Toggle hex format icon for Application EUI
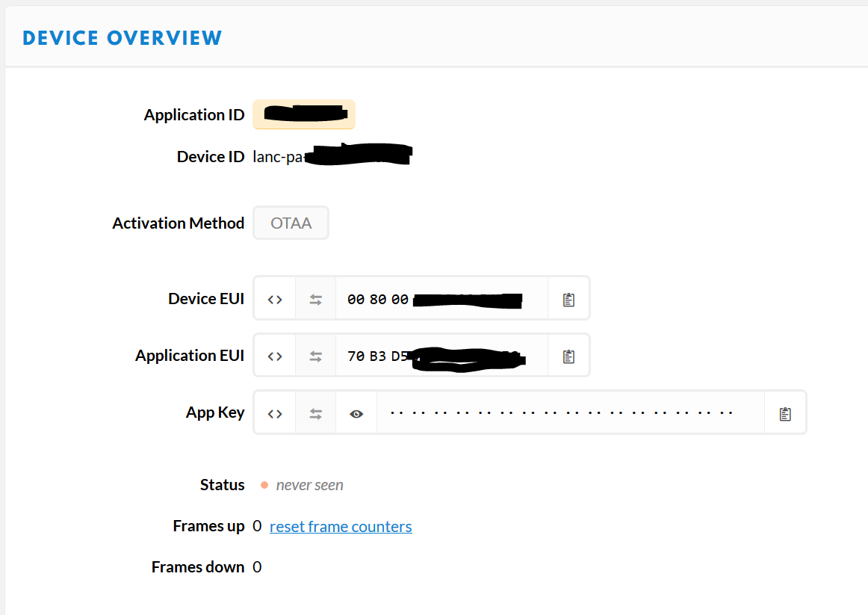This screenshot has height=615, width=868. [x=275, y=356]
